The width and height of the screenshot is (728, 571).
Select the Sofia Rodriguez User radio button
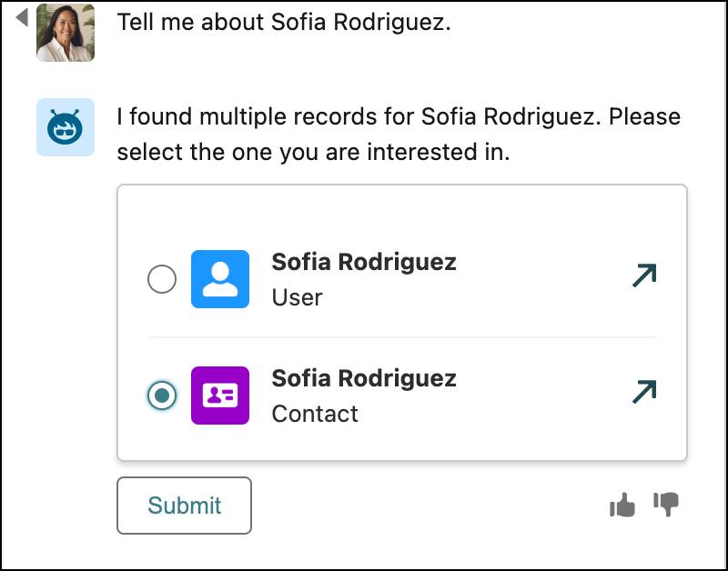162,279
